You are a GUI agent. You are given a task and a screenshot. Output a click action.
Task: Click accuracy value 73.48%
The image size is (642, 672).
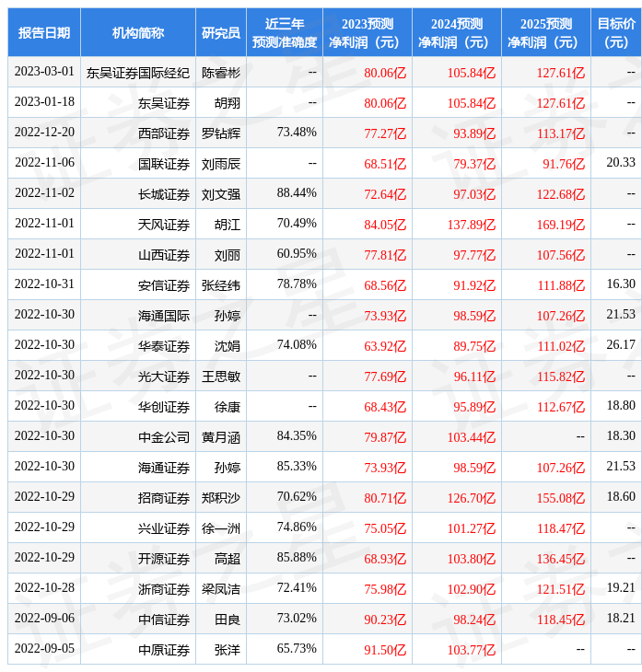coord(297,132)
